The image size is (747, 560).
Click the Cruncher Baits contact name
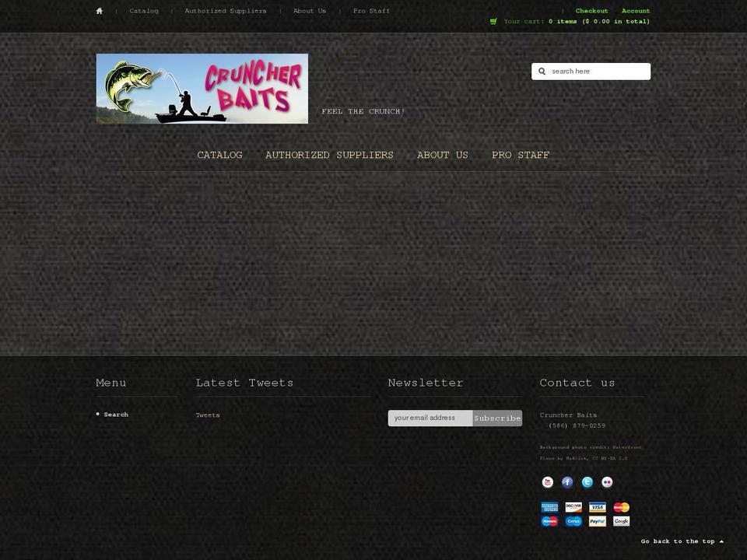pyautogui.click(x=568, y=415)
